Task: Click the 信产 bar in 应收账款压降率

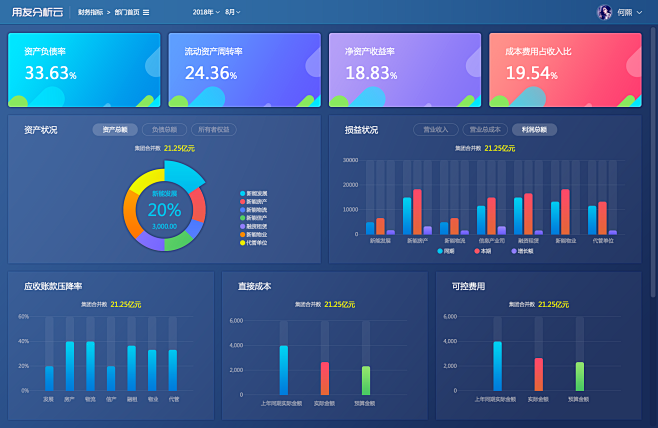Action: pyautogui.click(x=111, y=378)
